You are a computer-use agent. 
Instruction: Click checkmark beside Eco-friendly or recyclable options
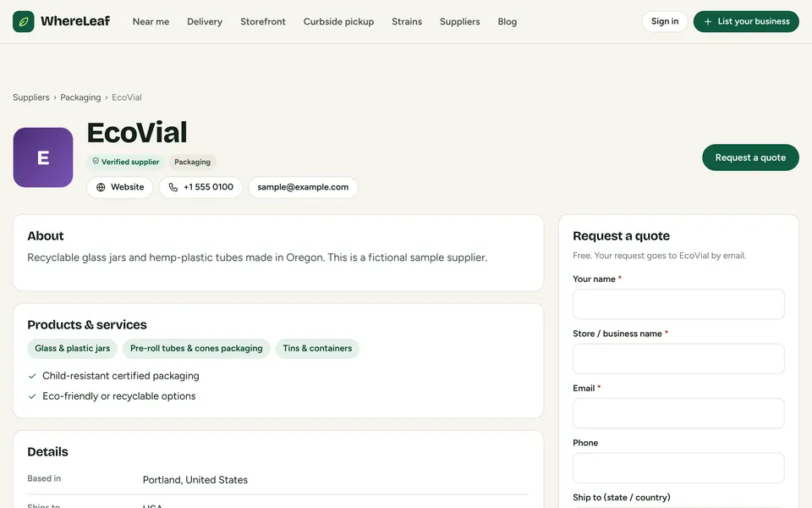click(32, 396)
